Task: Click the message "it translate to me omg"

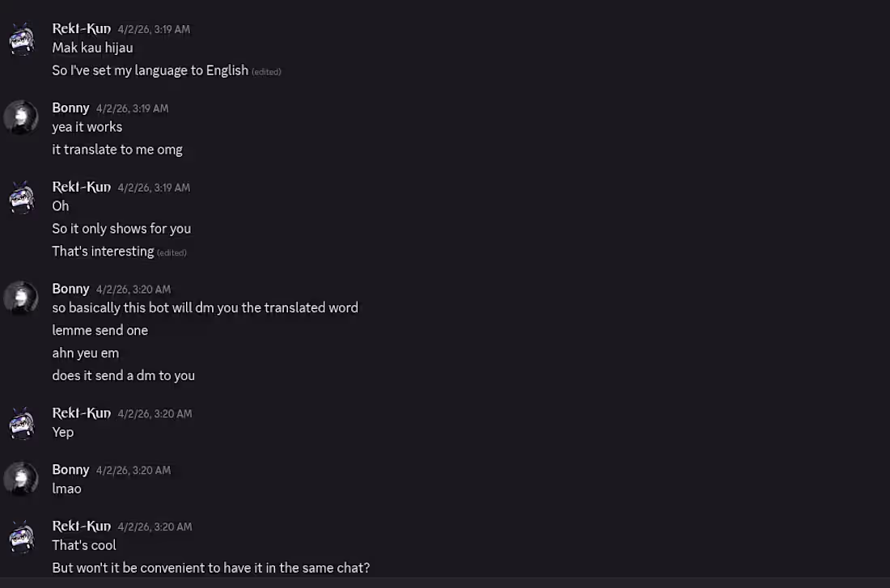Action: (x=117, y=149)
